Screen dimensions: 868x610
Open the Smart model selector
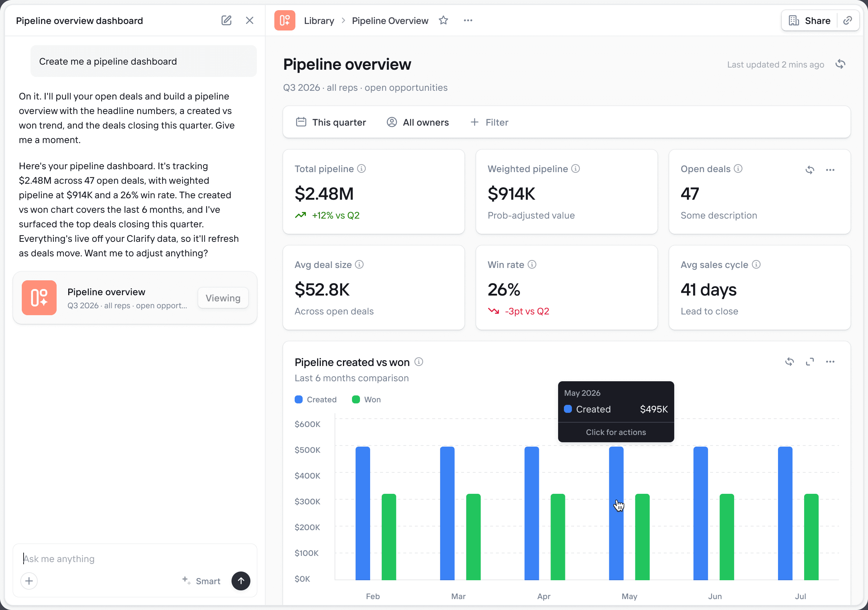tap(201, 581)
